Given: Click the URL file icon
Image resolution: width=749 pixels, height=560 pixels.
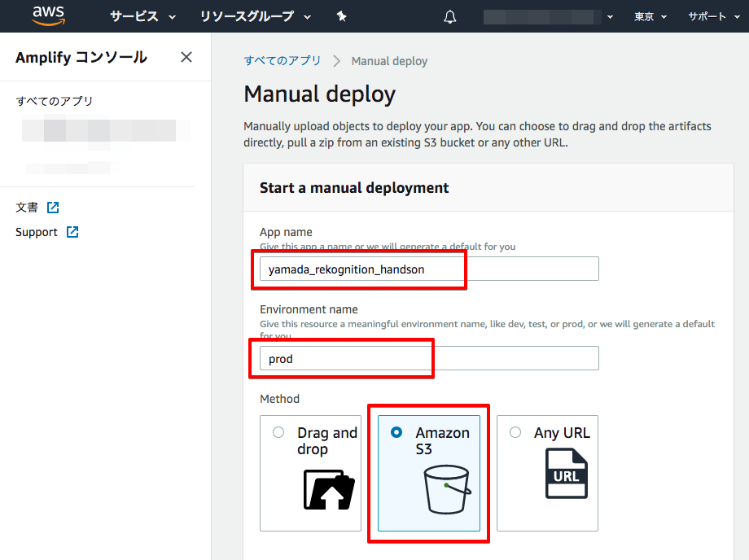Looking at the screenshot, I should point(567,474).
